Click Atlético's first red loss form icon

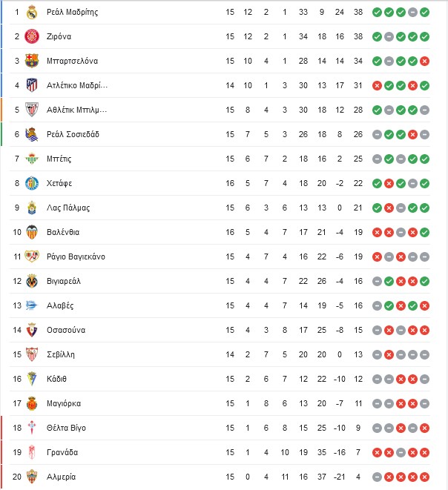(x=377, y=86)
